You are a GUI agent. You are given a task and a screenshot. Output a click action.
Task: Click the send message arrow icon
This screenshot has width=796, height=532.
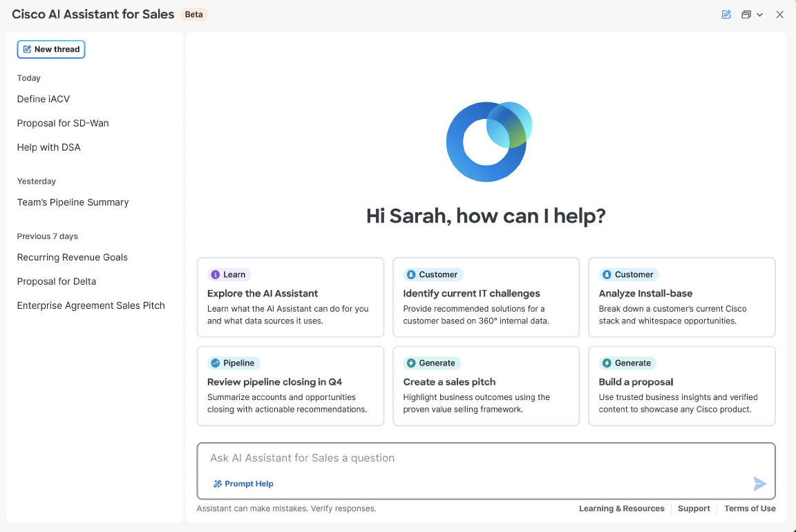(x=759, y=484)
